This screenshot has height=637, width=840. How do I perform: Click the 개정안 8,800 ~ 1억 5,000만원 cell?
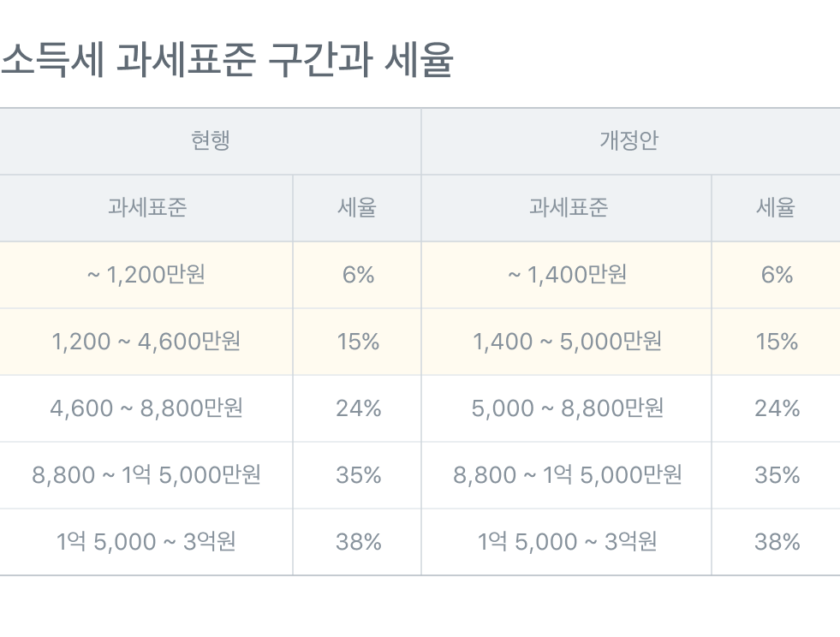(x=567, y=475)
